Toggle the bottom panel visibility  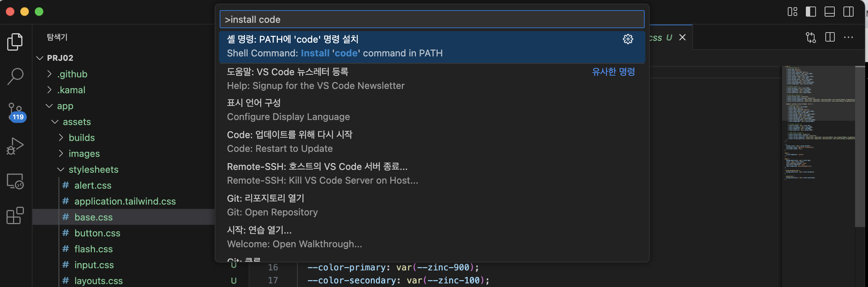830,12
